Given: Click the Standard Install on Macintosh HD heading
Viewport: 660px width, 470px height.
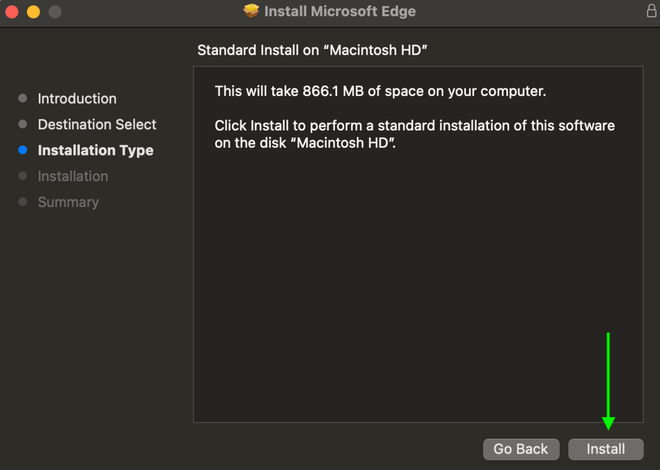Looking at the screenshot, I should tap(319, 50).
